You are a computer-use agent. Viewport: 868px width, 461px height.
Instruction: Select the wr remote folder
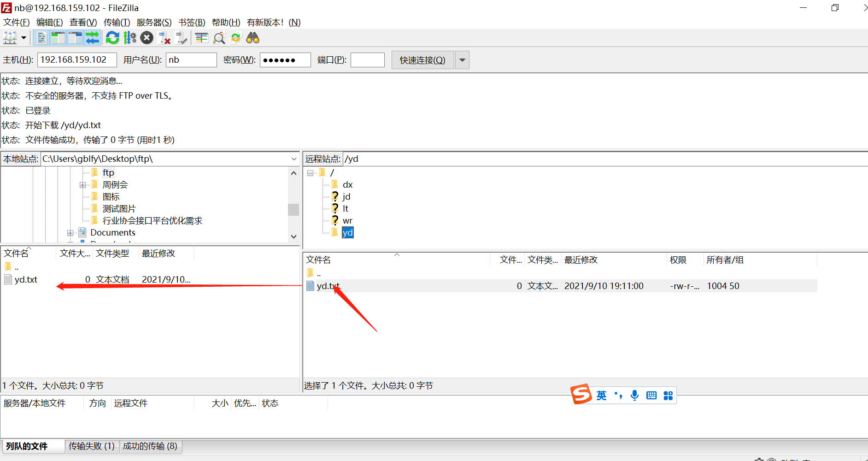[347, 221]
